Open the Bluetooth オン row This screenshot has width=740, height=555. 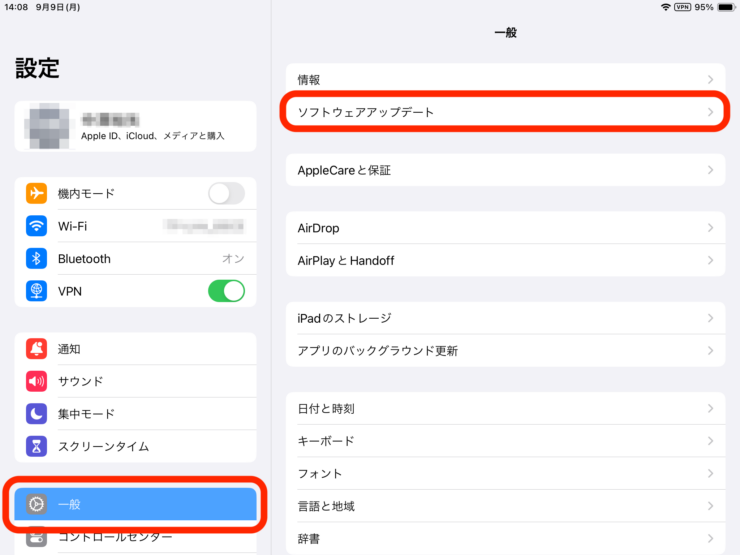tap(135, 259)
